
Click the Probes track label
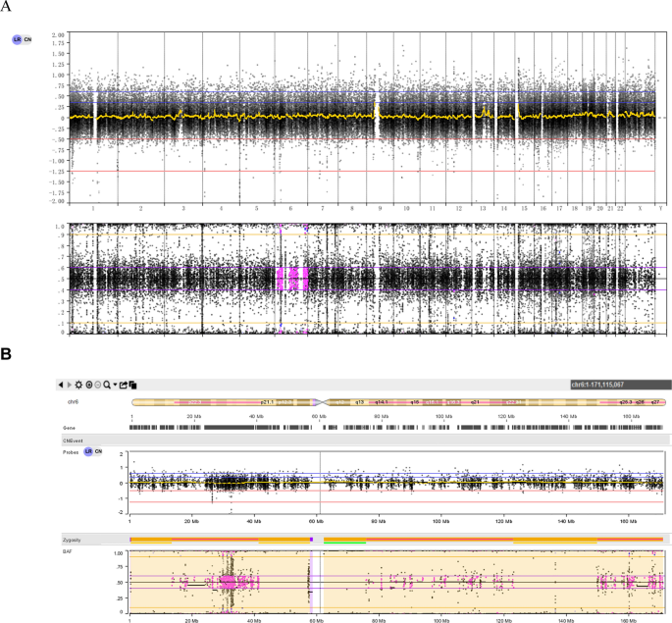(71, 452)
